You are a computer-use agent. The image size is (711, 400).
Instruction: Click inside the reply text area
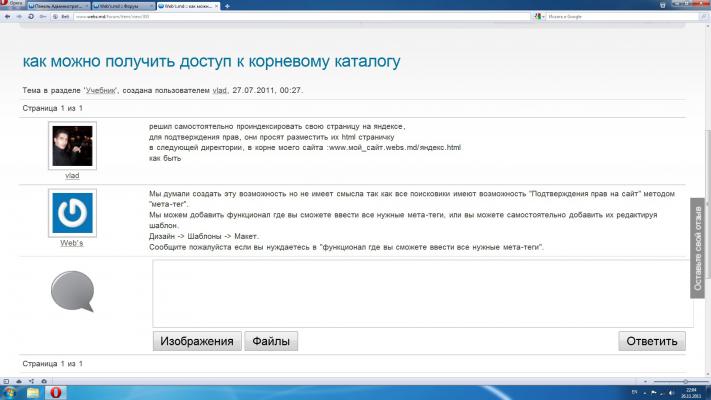click(x=422, y=293)
